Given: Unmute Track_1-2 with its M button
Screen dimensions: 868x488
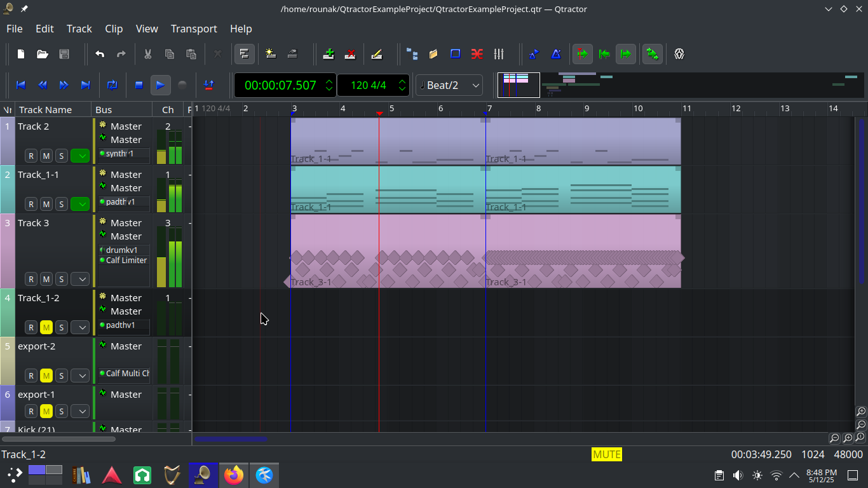Looking at the screenshot, I should (46, 327).
